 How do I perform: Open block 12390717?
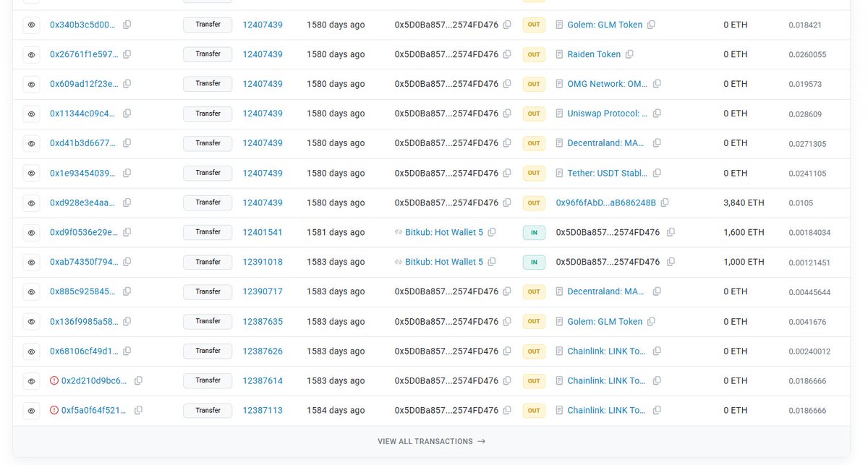click(263, 291)
